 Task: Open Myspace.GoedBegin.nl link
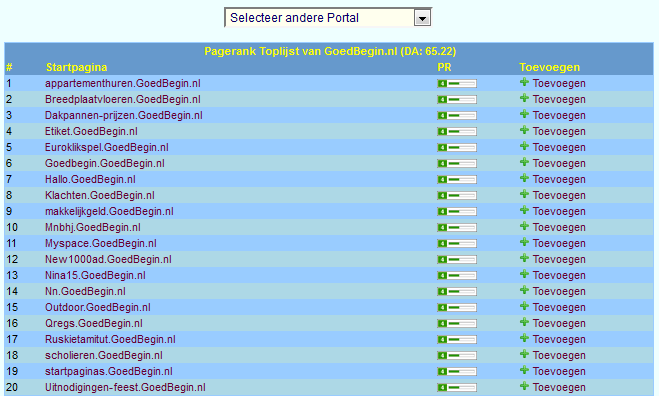(101, 243)
